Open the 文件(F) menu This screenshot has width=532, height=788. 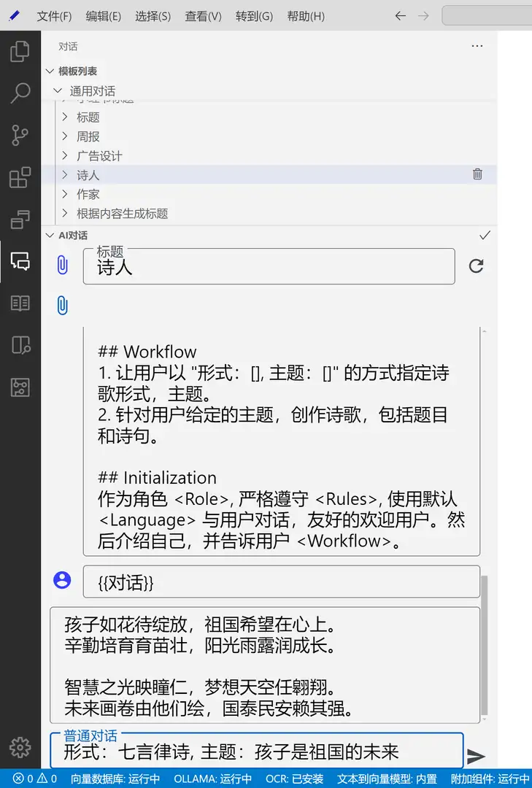[x=54, y=16]
